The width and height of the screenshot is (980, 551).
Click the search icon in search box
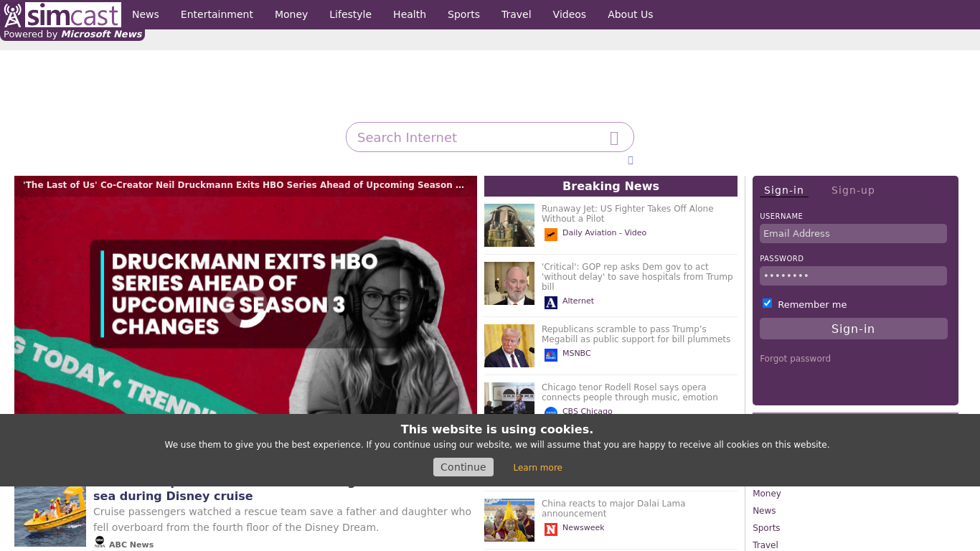[614, 138]
